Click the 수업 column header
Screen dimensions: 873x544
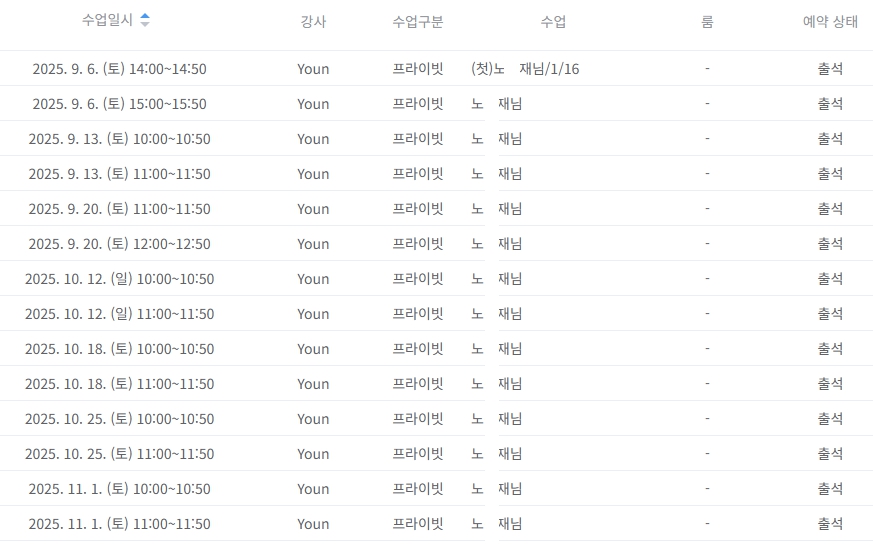tap(553, 21)
